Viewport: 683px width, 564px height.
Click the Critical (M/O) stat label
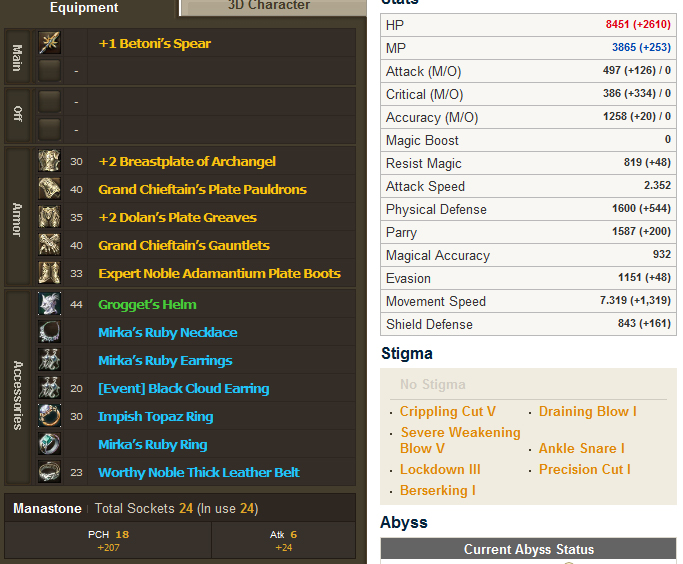pos(424,94)
